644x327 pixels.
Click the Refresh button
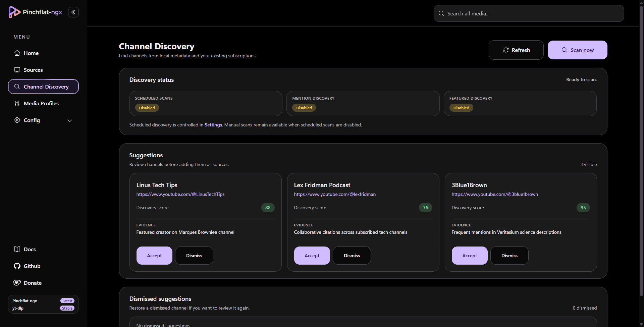click(516, 50)
